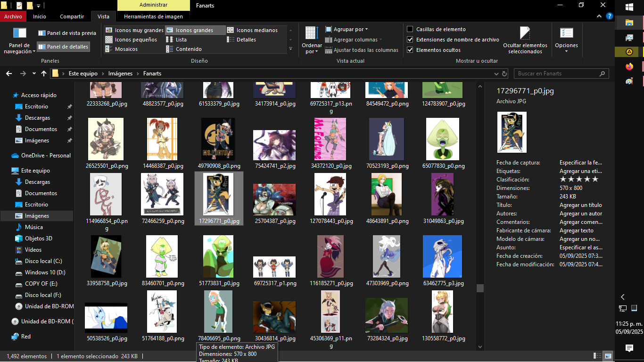
Task: Open Herramientas de imagen tab
Action: pos(153,16)
